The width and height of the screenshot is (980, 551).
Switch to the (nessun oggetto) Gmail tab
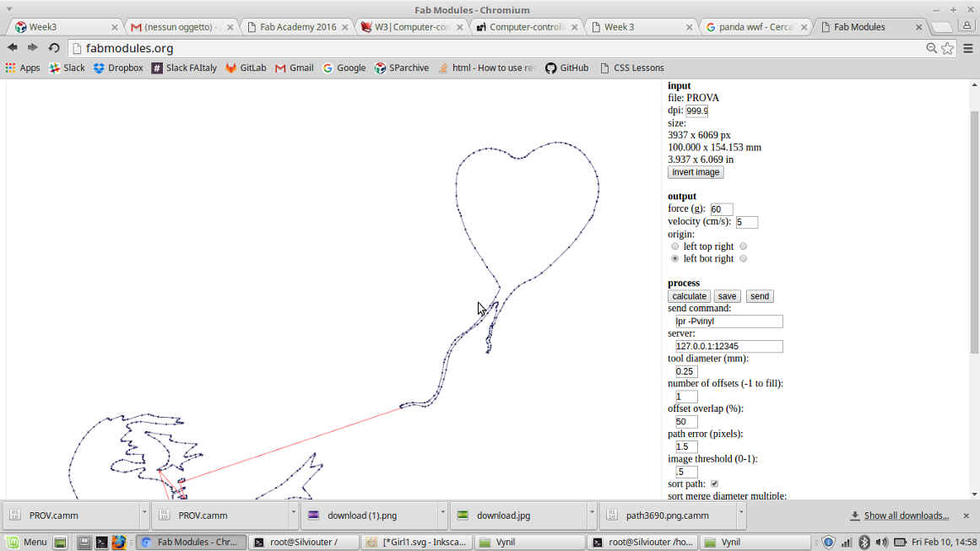pyautogui.click(x=181, y=27)
